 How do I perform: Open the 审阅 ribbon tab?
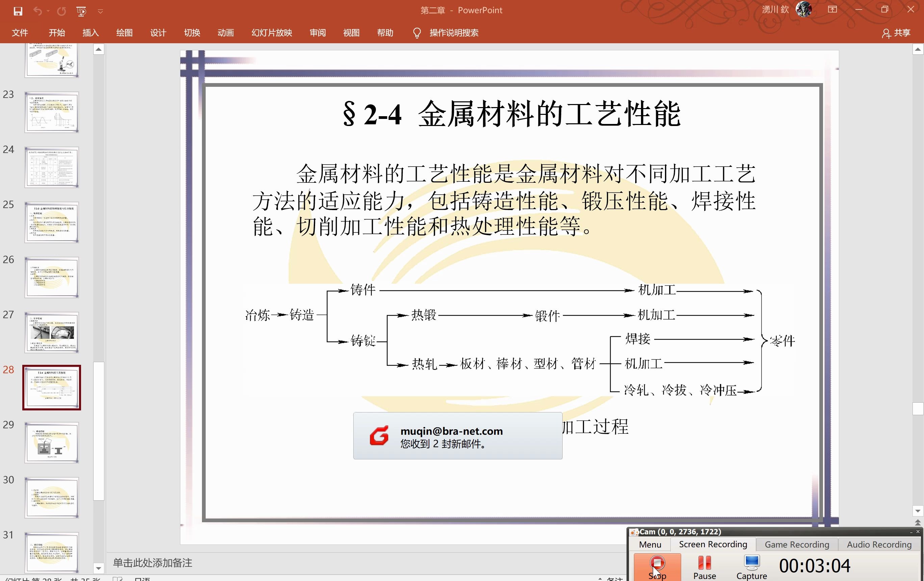318,33
